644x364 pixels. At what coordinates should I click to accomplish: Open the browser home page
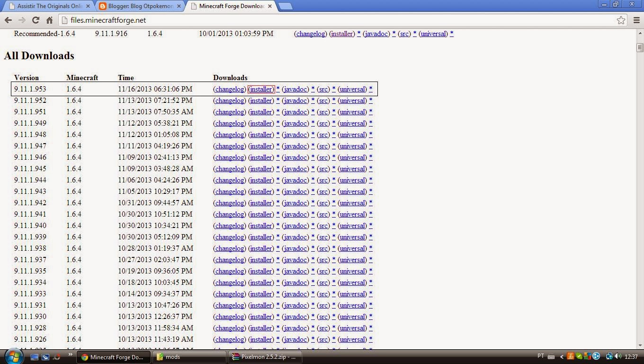pyautogui.click(x=49, y=20)
